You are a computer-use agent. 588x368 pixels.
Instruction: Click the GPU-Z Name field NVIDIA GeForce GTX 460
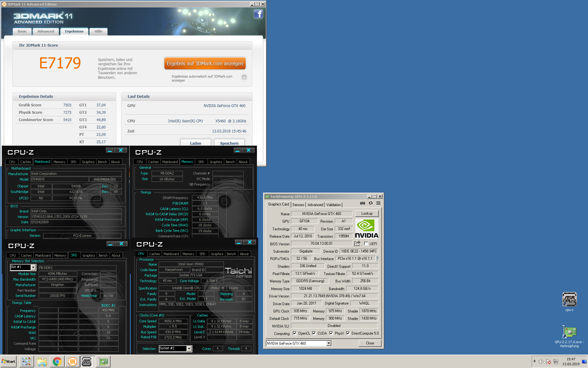[x=322, y=214]
